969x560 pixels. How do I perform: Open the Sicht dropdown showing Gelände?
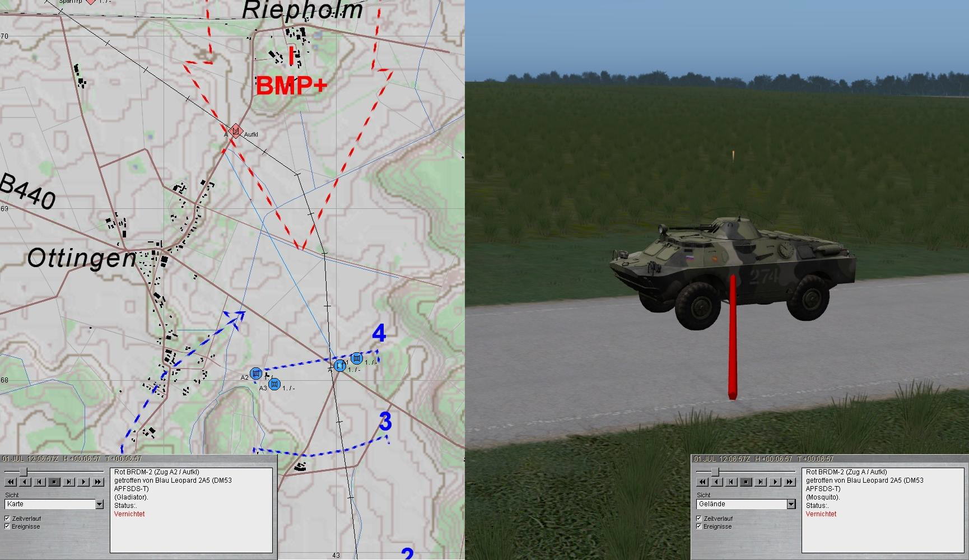(791, 505)
